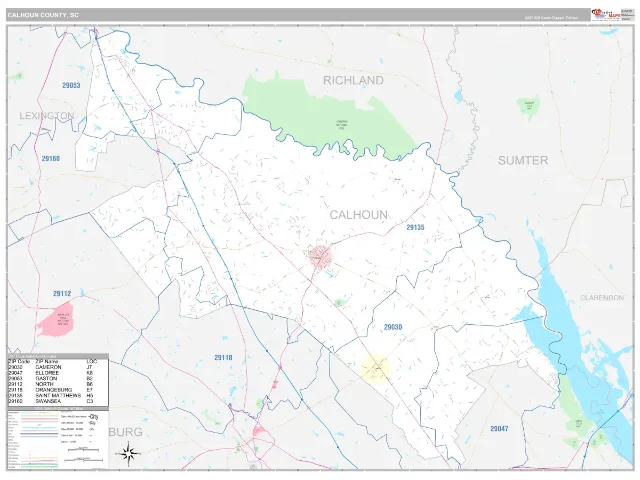Click the ORANGEBURG row in the ZIP table

(x=58, y=390)
